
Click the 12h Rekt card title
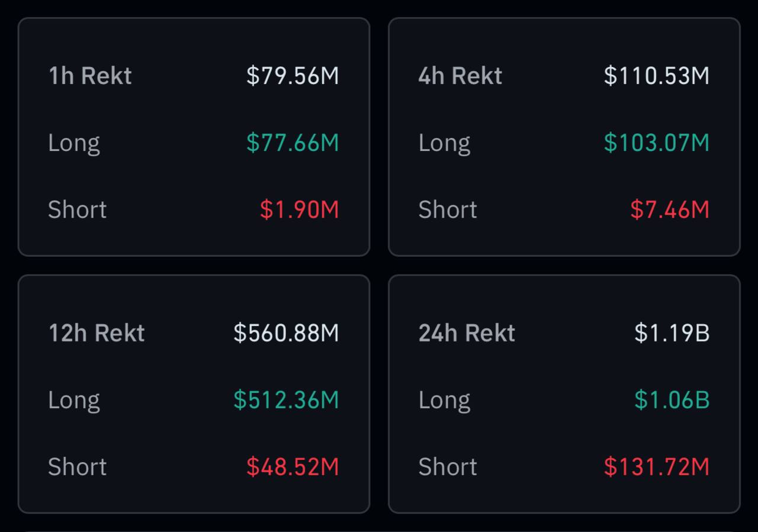click(97, 333)
